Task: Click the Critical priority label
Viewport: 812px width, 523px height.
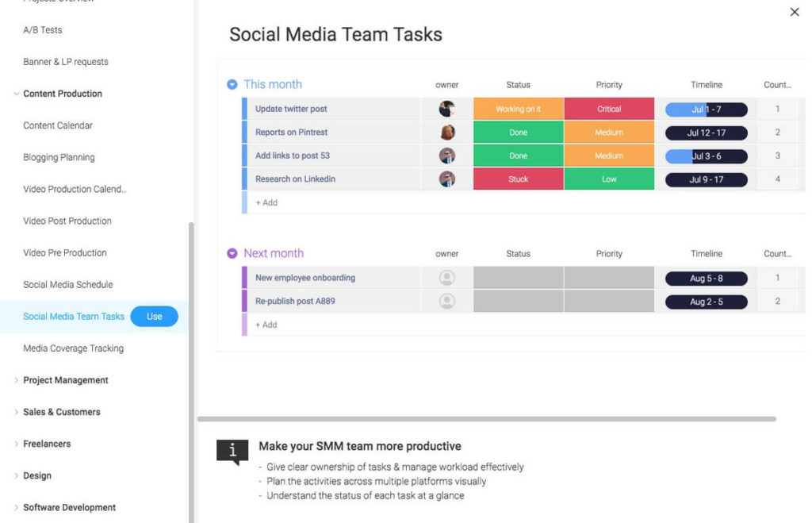Action: (x=608, y=108)
